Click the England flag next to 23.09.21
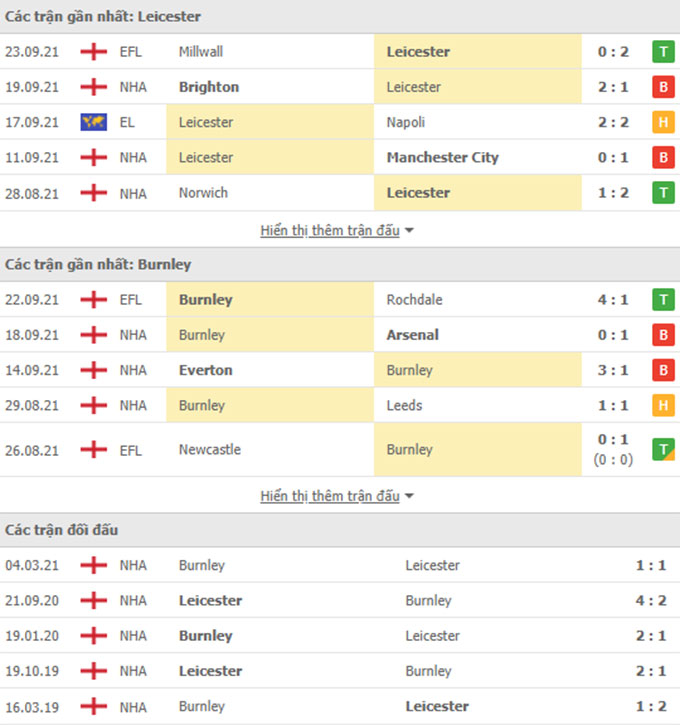 click(93, 51)
